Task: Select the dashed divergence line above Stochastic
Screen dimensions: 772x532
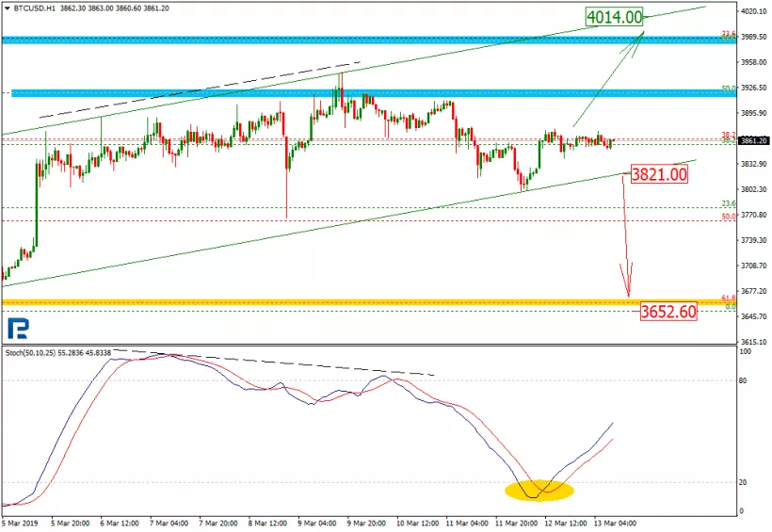Action: click(x=282, y=363)
